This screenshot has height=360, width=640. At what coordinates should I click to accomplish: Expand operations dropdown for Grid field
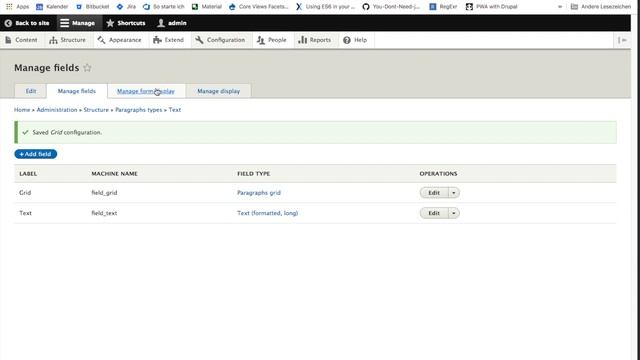click(453, 193)
